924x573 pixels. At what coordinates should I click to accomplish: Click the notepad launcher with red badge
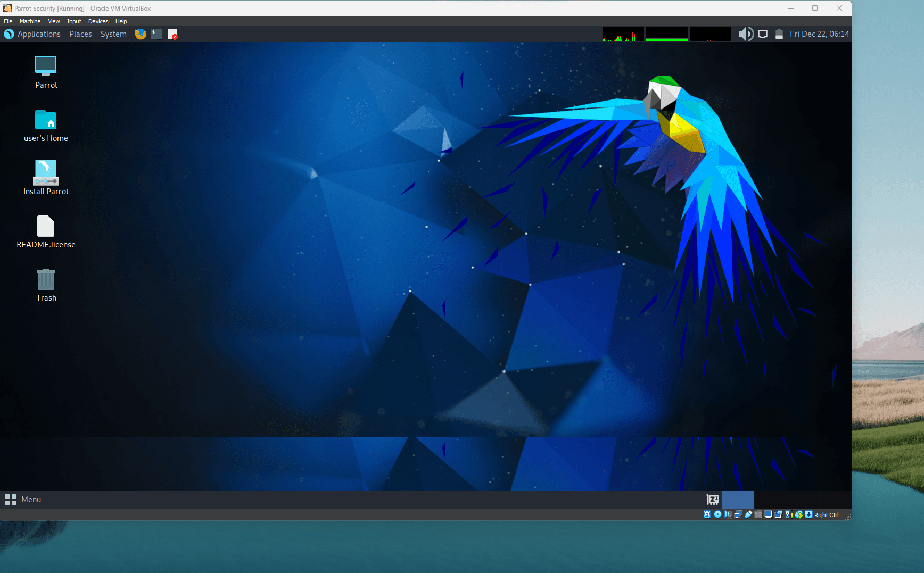tap(172, 34)
